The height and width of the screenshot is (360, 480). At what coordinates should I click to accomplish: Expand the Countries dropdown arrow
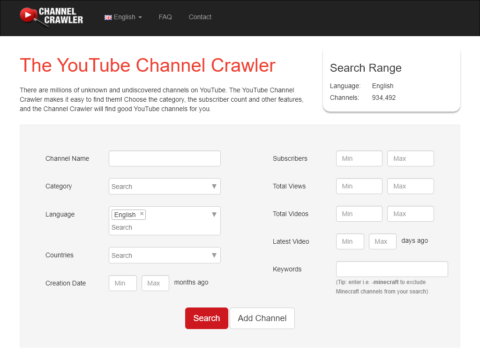(x=214, y=255)
